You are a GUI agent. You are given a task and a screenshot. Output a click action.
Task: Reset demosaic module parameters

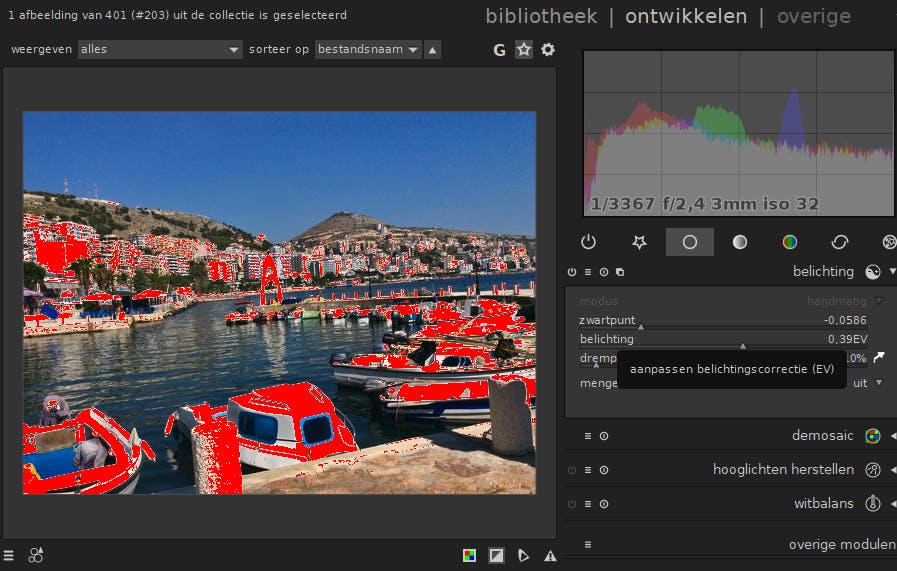(604, 436)
